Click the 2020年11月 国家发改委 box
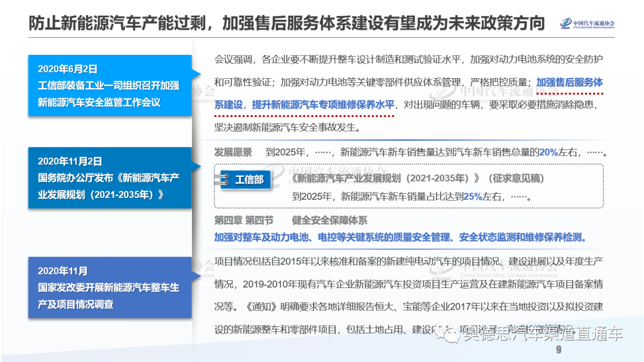 (x=110, y=287)
